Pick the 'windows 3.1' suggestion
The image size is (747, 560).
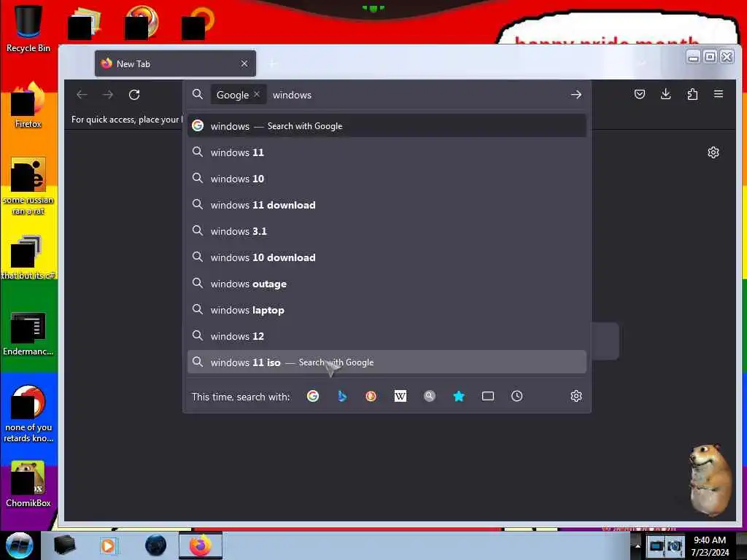coord(387,231)
